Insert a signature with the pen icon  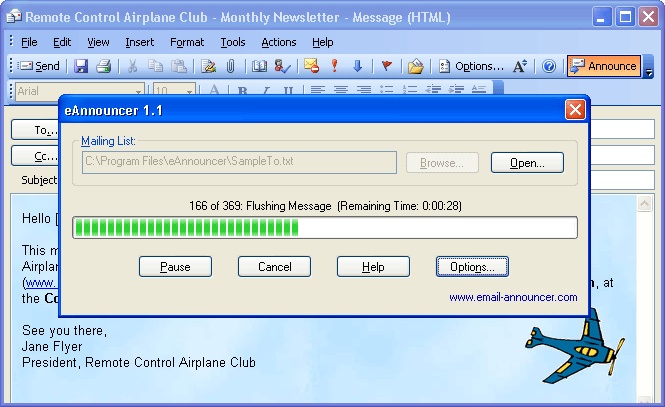[208, 66]
